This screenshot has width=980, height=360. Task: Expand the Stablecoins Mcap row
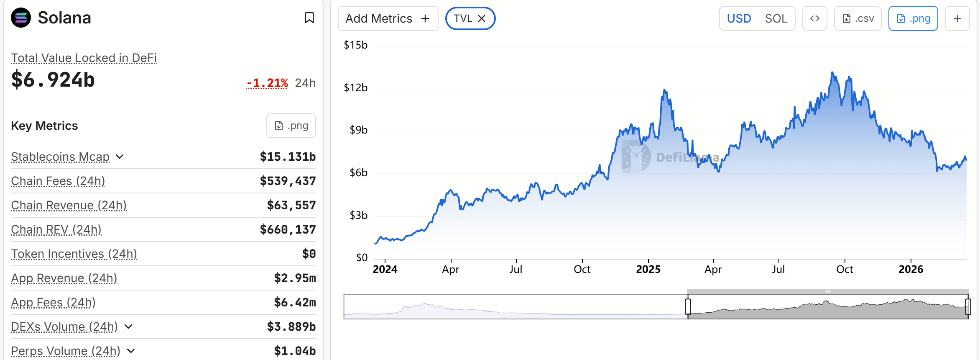120,157
